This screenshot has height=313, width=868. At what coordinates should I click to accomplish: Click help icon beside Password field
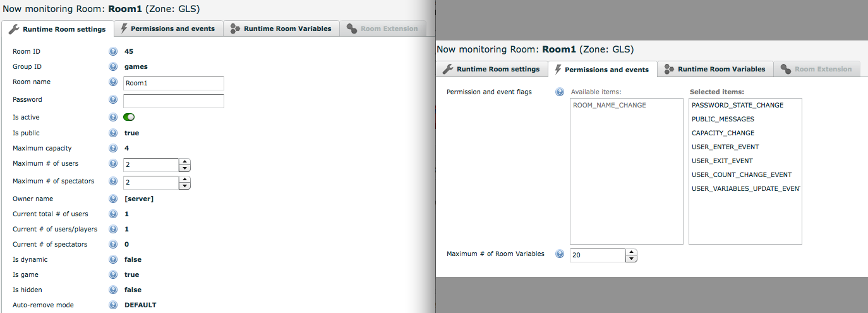[x=113, y=100]
